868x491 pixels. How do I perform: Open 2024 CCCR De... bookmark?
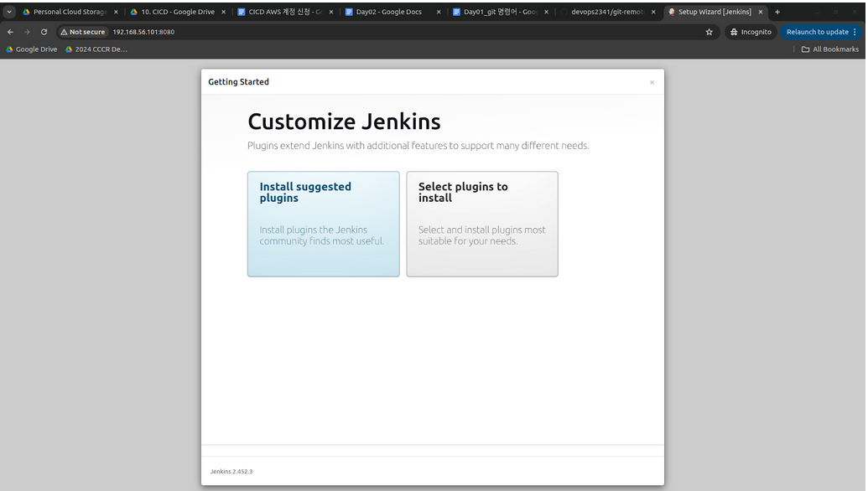pos(96,49)
